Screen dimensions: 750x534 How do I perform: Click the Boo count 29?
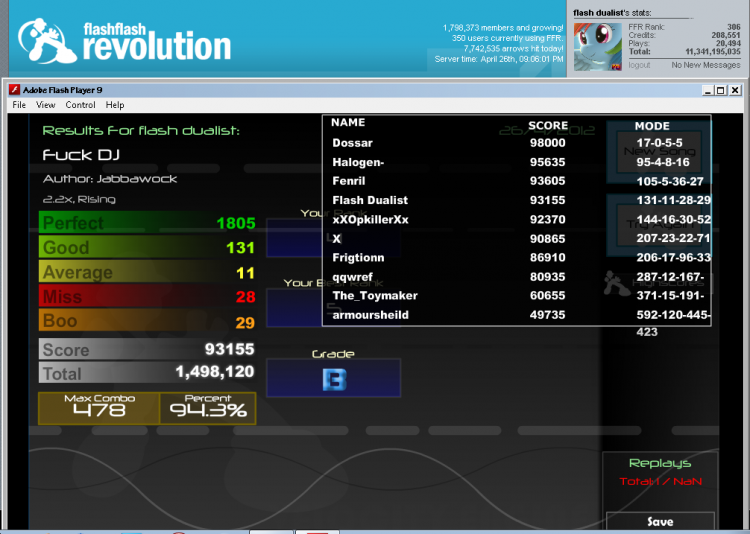tap(245, 323)
